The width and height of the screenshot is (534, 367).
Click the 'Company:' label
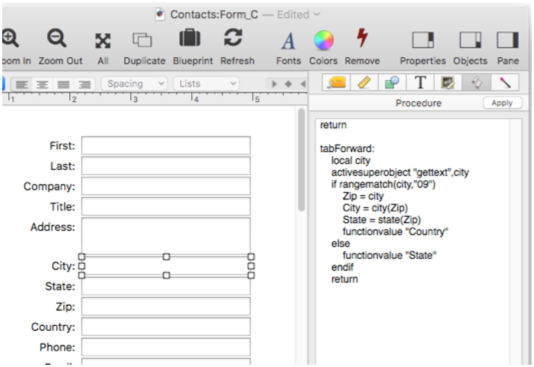[49, 187]
